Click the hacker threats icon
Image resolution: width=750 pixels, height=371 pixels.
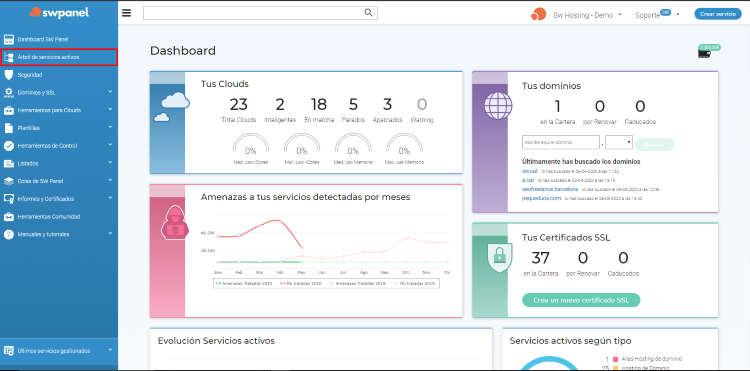176,222
